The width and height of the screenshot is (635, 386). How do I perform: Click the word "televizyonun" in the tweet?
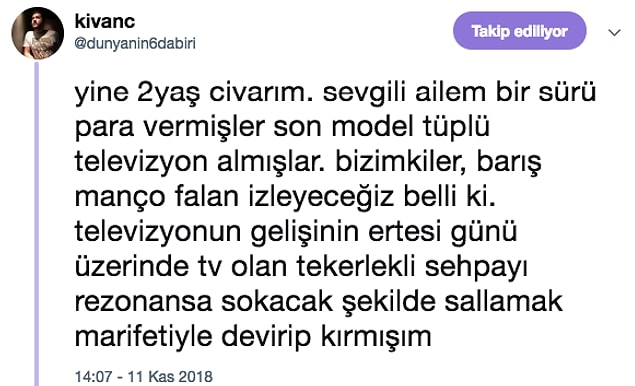[x=158, y=233]
